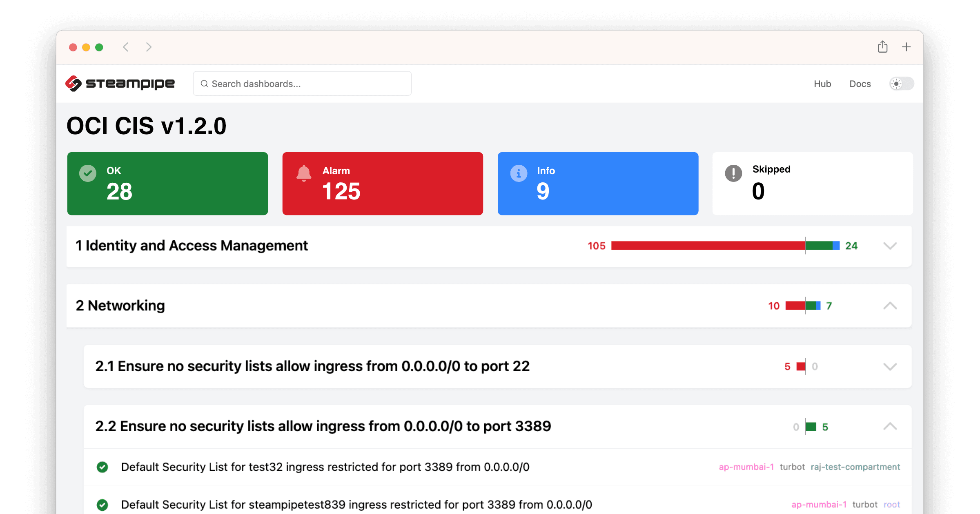The width and height of the screenshot is (980, 514).
Task: Expand the 2.1 port 22 control
Action: pos(890,366)
